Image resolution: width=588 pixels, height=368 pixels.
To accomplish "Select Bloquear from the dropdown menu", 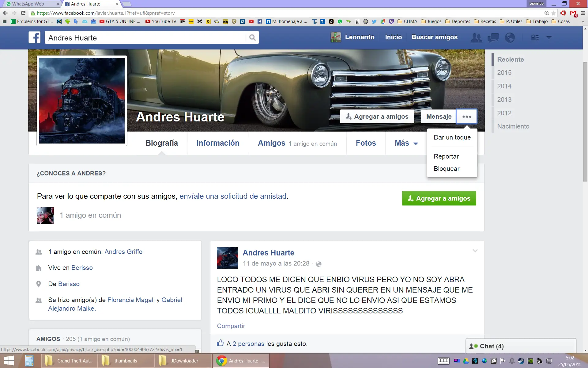I will coord(447,169).
